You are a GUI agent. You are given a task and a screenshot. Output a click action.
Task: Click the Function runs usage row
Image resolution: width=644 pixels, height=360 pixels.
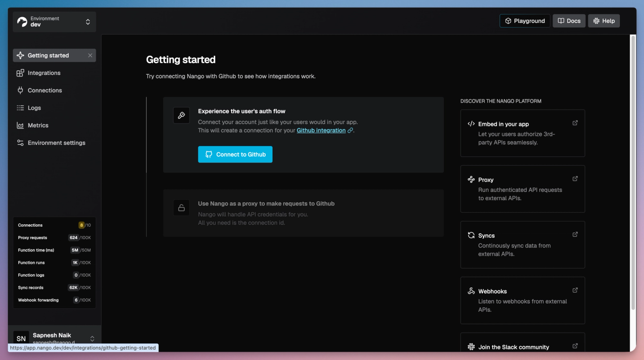[55, 263]
